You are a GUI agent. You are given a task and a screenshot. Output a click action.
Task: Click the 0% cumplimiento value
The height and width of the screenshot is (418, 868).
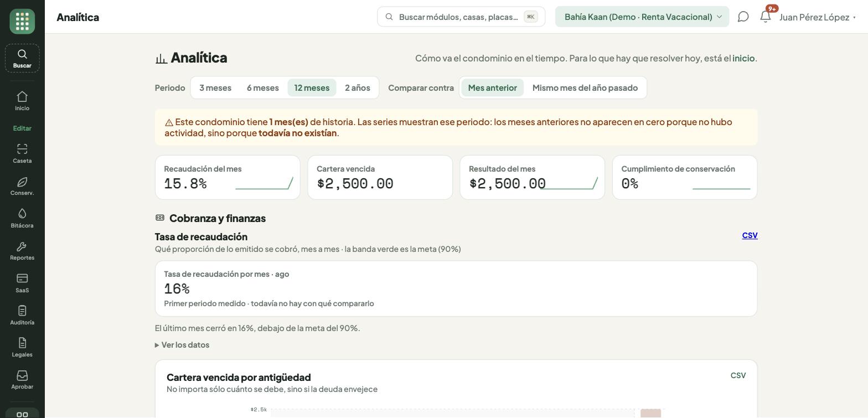click(x=630, y=184)
